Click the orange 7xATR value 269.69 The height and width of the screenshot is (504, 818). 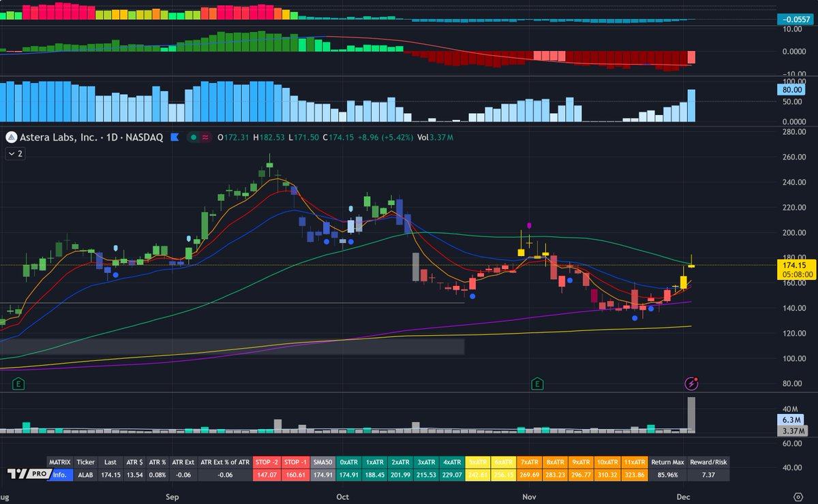pos(530,475)
